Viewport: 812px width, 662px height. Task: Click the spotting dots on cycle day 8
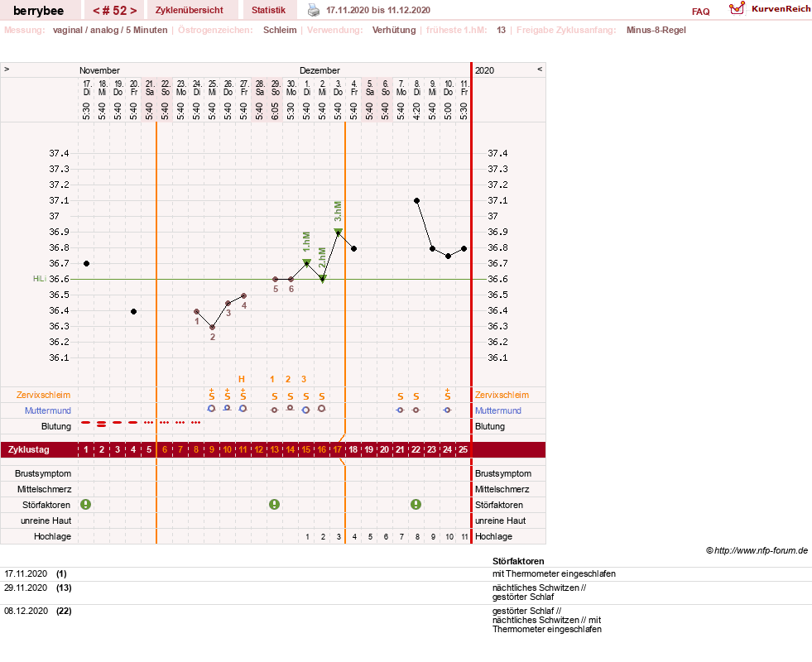(x=195, y=423)
